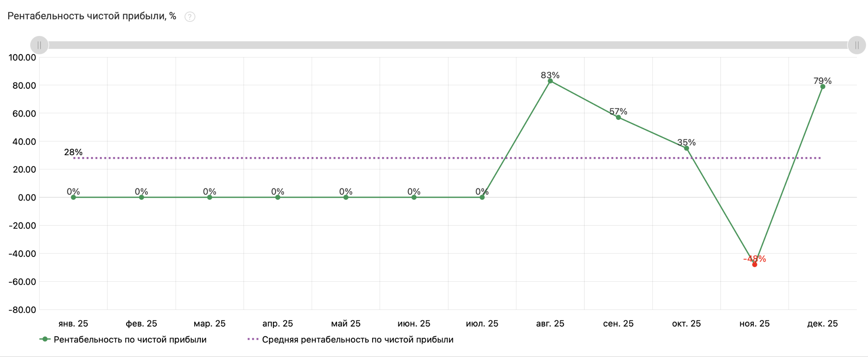Click the 0% data point for January
Viewport: 868px width, 357px height.
pyautogui.click(x=73, y=197)
